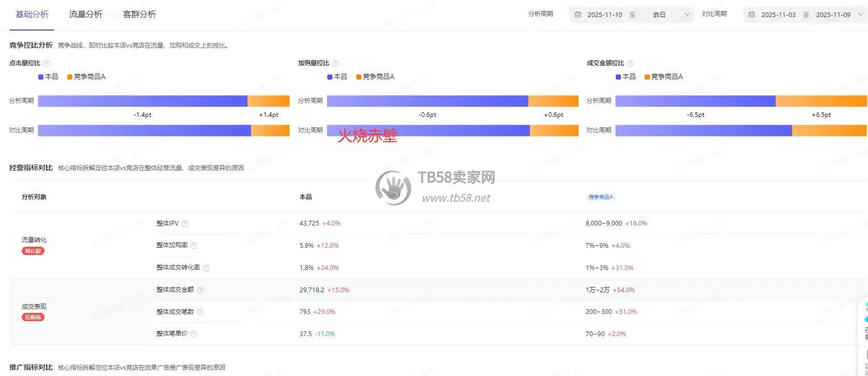Image resolution: width=868 pixels, height=376 pixels.
Task: Click the 793 成交笔数 value
Action: click(305, 312)
